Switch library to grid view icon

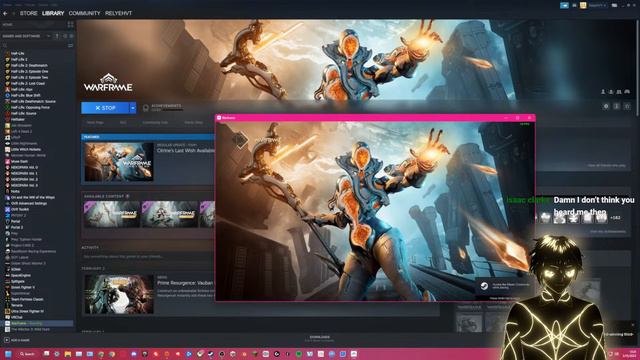click(71, 24)
